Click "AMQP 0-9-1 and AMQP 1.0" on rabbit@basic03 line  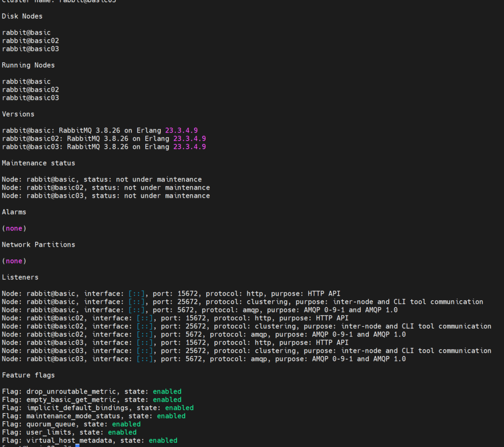point(359,359)
